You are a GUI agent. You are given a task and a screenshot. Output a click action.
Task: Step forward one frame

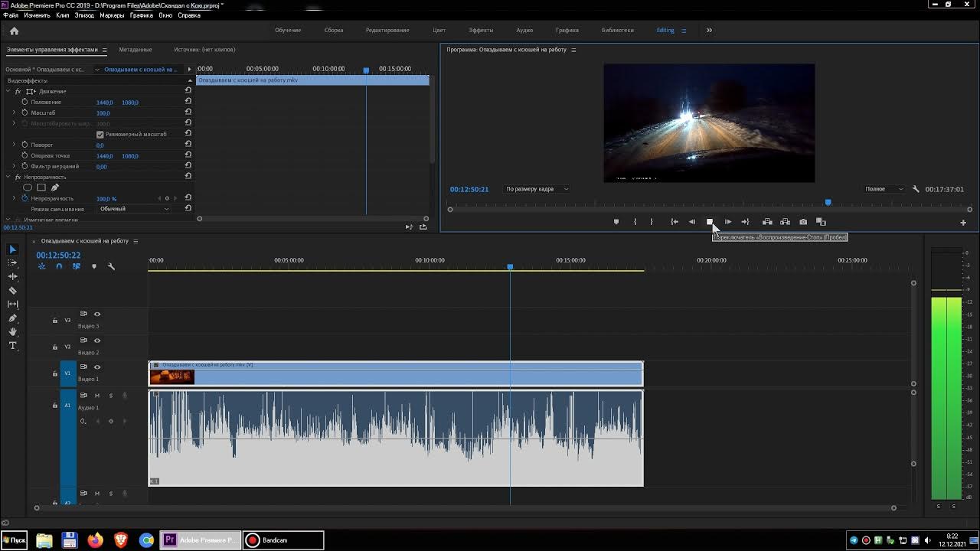point(727,222)
